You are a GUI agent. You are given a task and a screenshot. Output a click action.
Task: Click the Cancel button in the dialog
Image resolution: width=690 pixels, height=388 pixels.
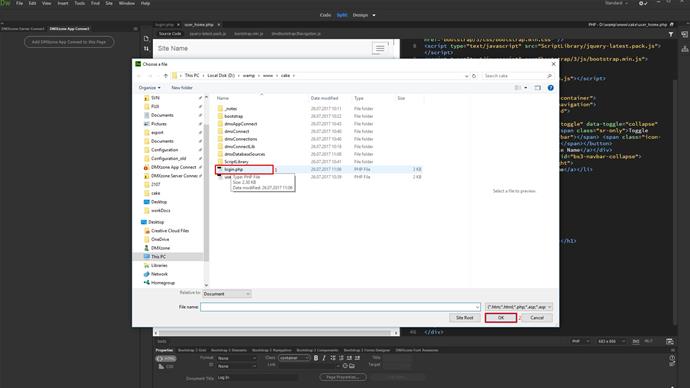(537, 318)
